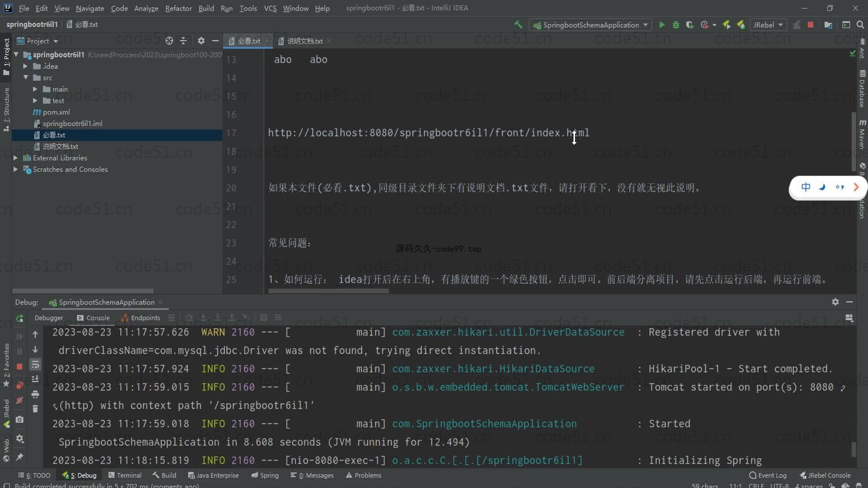The height and width of the screenshot is (488, 868).
Task: Toggle the moon icon on IME bar
Action: (x=822, y=187)
